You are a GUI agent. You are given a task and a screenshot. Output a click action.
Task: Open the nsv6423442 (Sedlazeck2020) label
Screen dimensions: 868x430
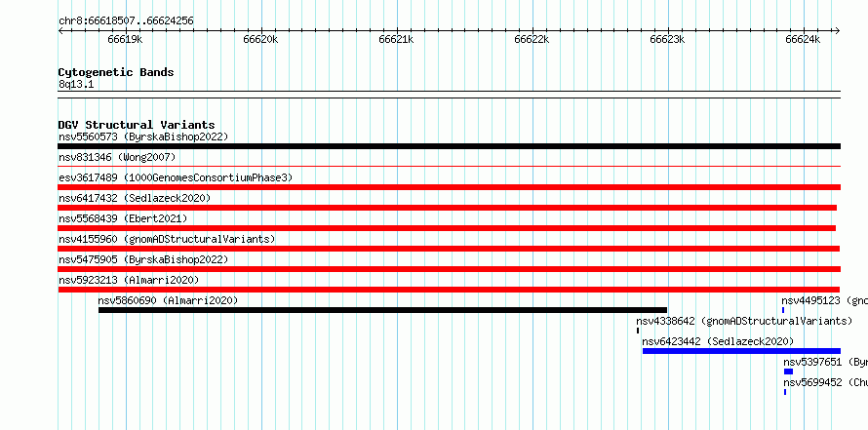click(x=718, y=341)
